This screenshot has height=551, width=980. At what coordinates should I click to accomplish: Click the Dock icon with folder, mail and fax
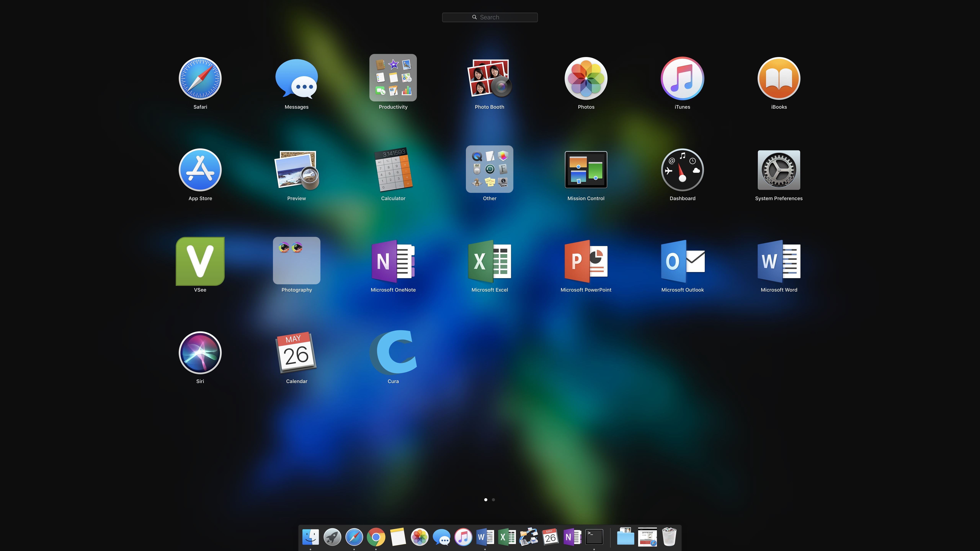pos(528,537)
